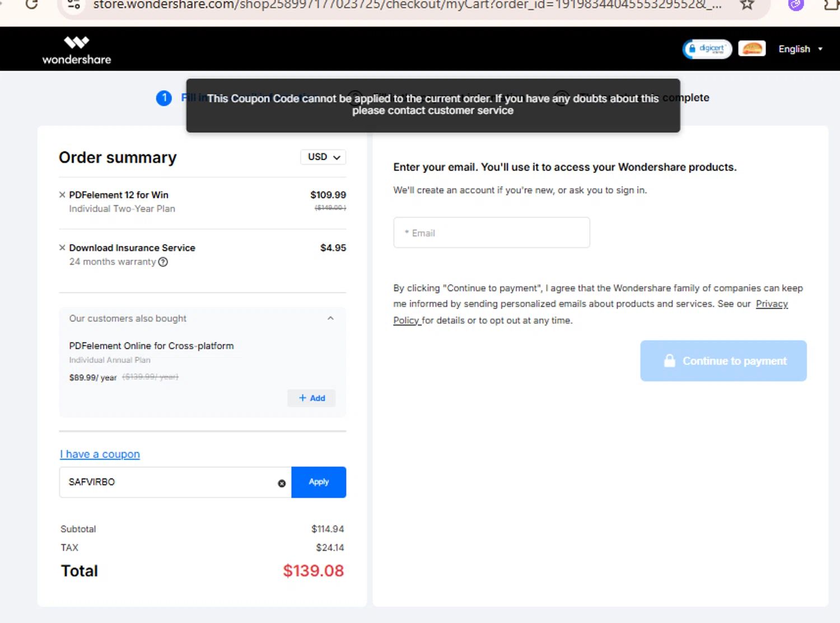Click the step 1 circle indicator
840x623 pixels.
pos(164,99)
